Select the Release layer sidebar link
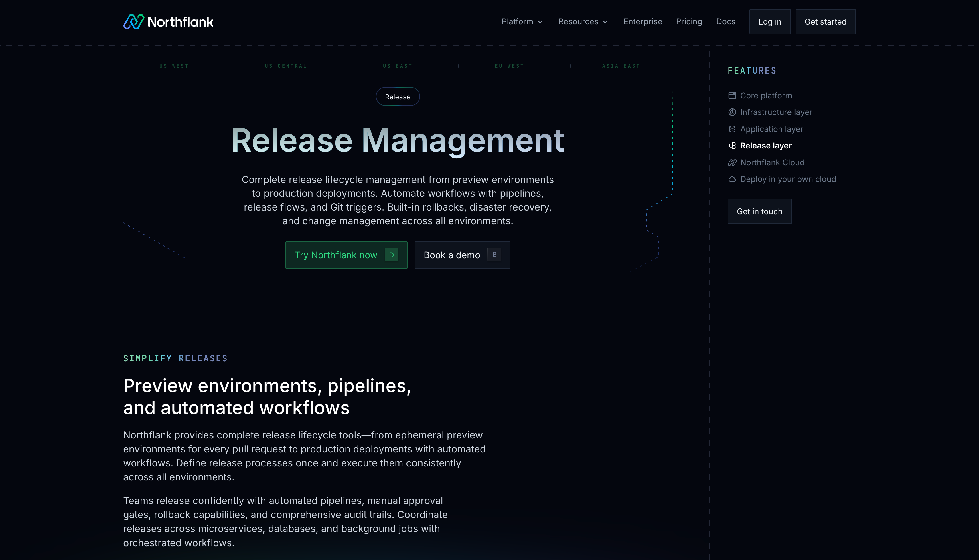The height and width of the screenshot is (560, 979). (760, 146)
